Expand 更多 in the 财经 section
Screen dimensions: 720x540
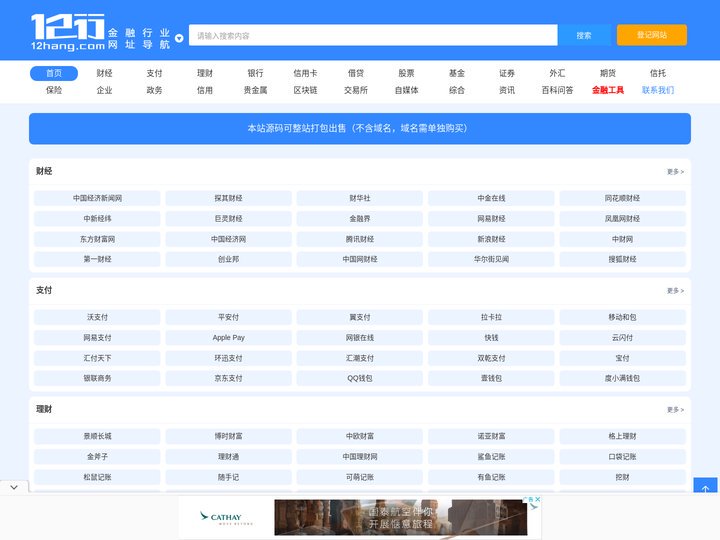[675, 172]
